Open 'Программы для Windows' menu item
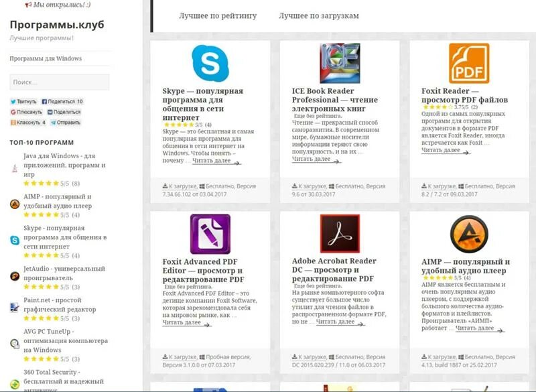The width and height of the screenshot is (536, 392). (46, 58)
